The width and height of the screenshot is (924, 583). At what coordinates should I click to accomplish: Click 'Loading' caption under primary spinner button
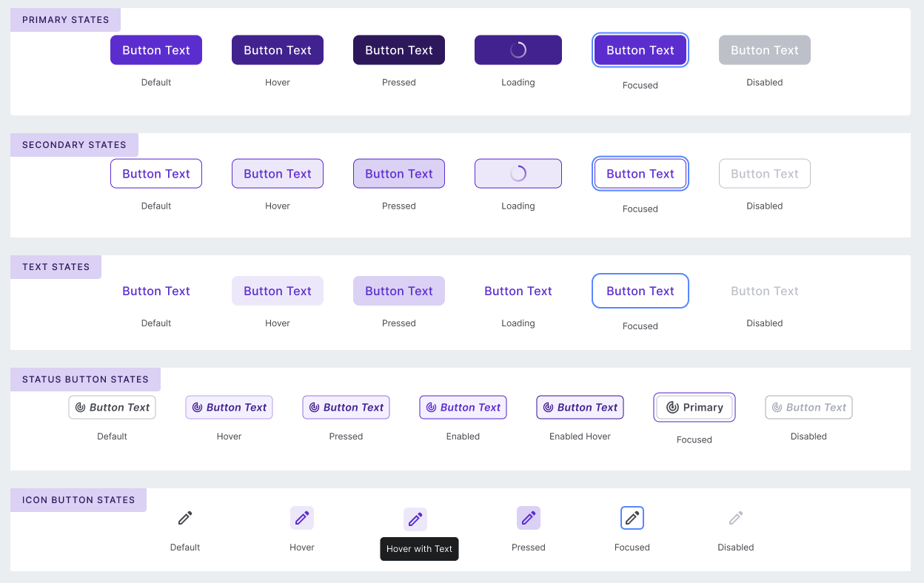pos(518,83)
